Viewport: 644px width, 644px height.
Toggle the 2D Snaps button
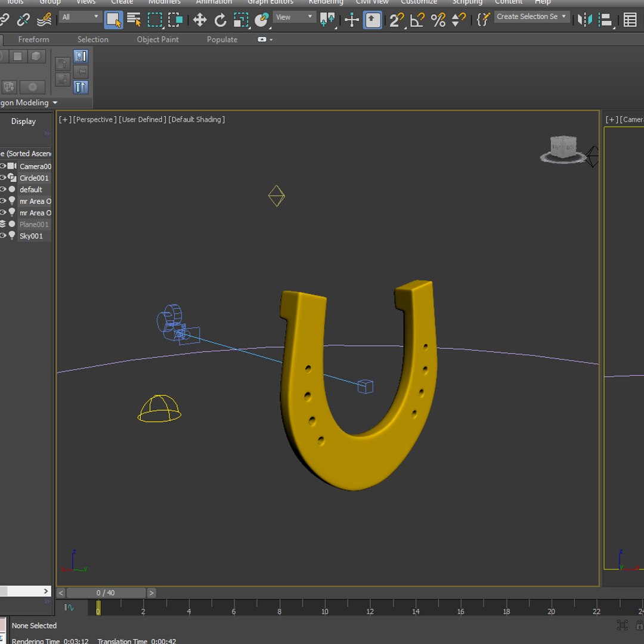coord(397,20)
